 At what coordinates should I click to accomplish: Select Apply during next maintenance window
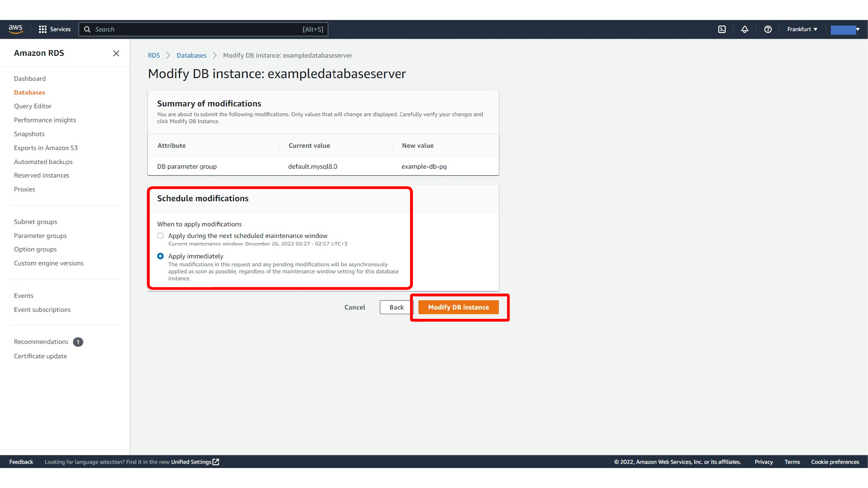coord(160,236)
